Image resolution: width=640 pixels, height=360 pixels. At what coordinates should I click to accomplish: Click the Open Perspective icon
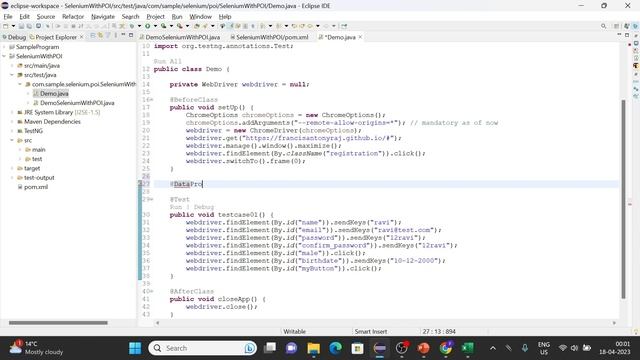click(x=617, y=26)
